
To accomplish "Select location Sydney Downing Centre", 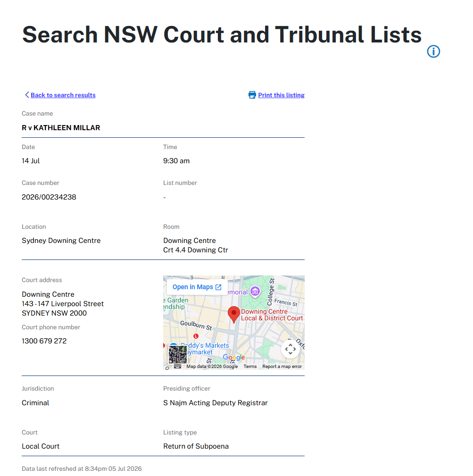I will (61, 241).
